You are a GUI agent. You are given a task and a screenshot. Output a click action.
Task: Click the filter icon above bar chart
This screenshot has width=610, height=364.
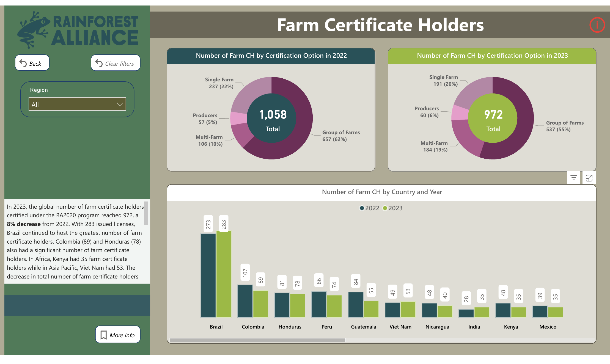(x=573, y=178)
